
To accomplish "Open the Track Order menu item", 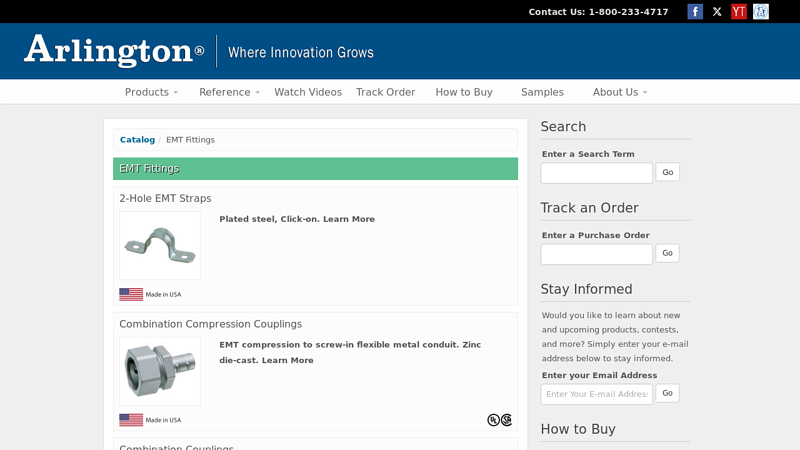I will 385,92.
